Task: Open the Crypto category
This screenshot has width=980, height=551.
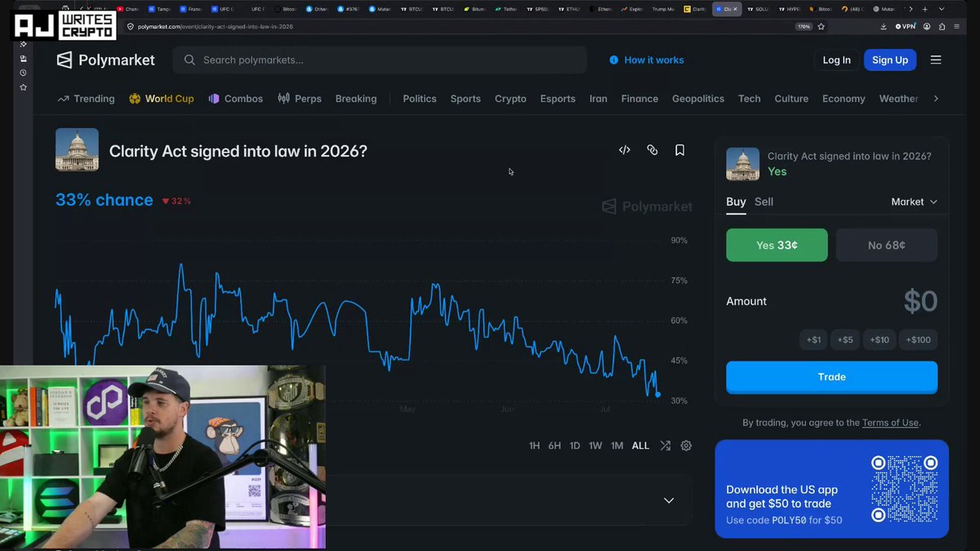Action: [510, 99]
